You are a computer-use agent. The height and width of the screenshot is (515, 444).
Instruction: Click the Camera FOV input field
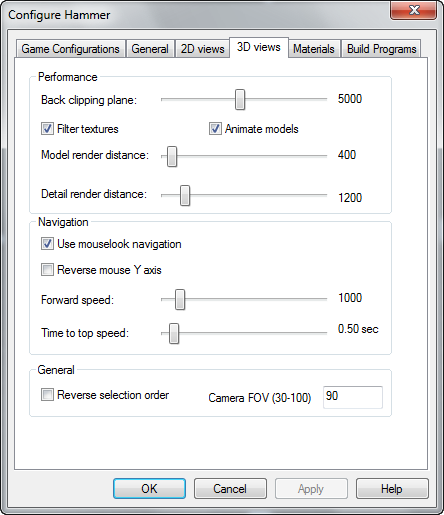pyautogui.click(x=353, y=397)
